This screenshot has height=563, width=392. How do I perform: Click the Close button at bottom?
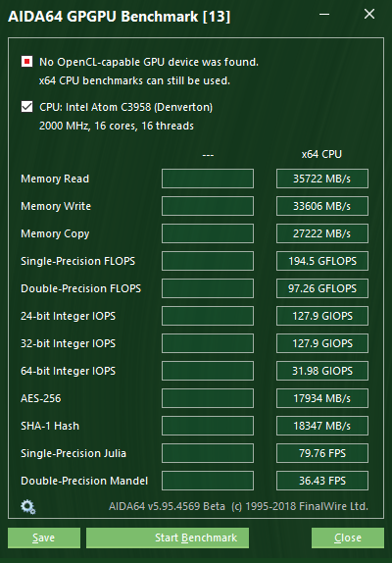pyautogui.click(x=348, y=537)
